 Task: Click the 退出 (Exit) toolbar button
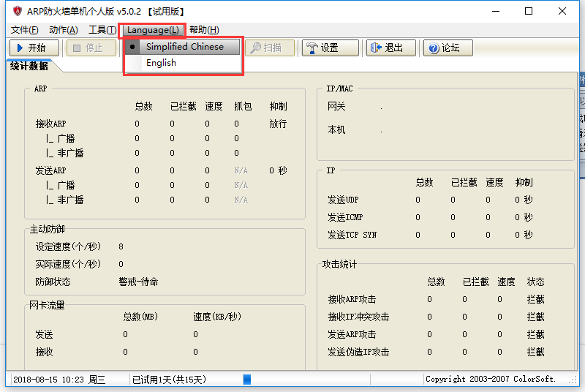click(x=391, y=48)
